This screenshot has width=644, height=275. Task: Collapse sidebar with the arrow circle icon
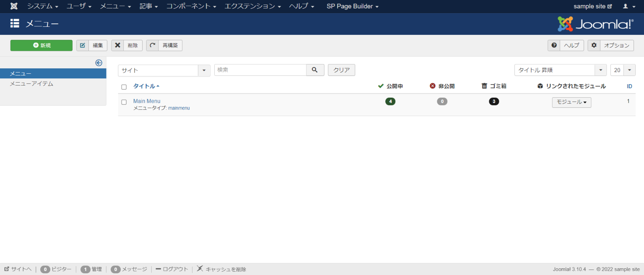(99, 63)
